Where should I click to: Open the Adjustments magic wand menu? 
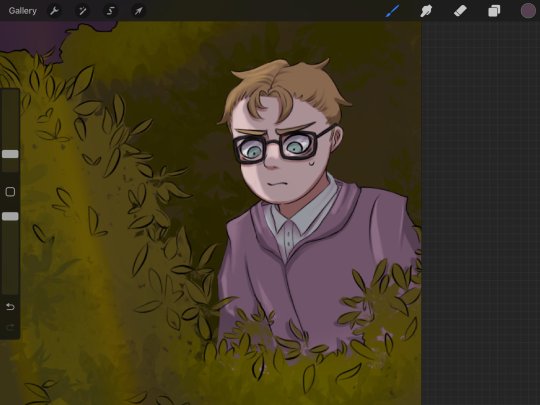coord(82,11)
